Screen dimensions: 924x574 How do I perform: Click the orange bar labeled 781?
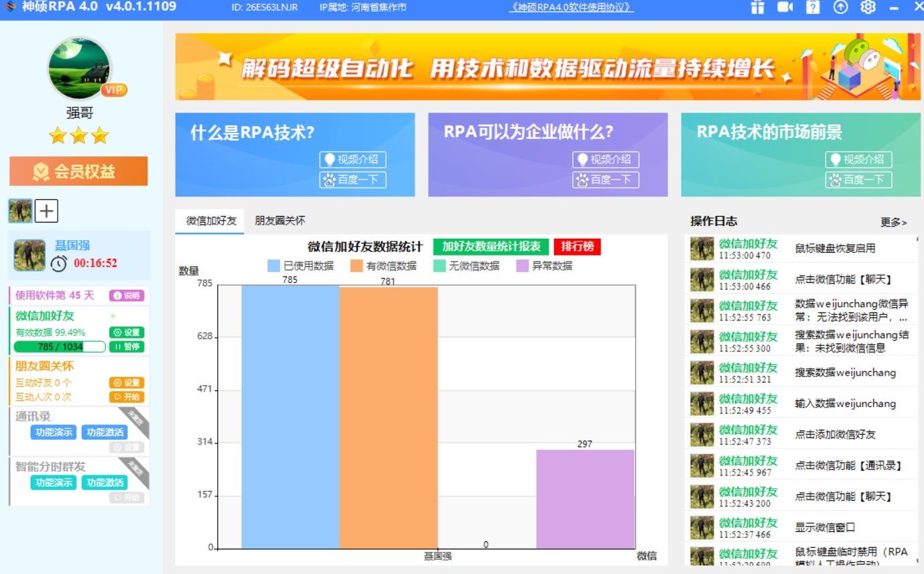[x=389, y=418]
